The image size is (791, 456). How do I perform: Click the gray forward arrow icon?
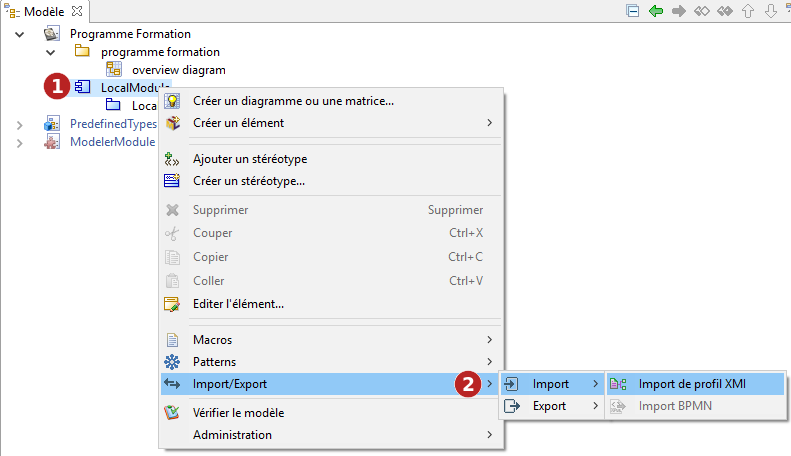[679, 11]
